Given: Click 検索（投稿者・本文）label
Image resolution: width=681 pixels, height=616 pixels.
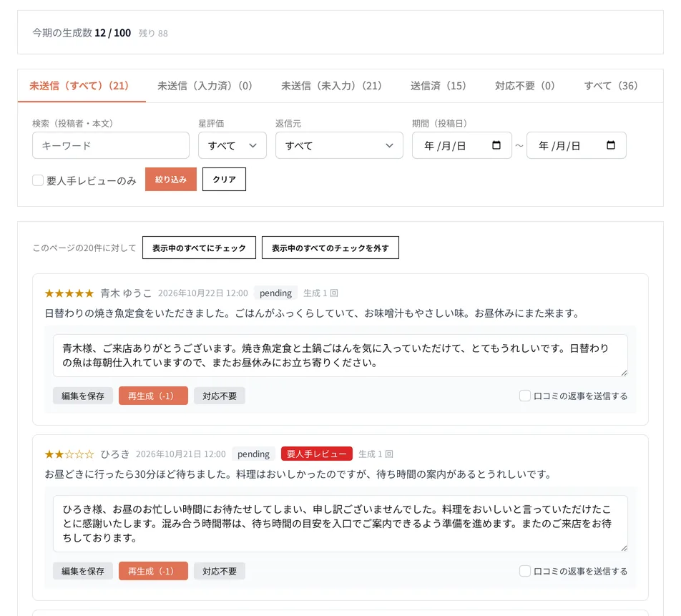Looking at the screenshot, I should point(72,123).
